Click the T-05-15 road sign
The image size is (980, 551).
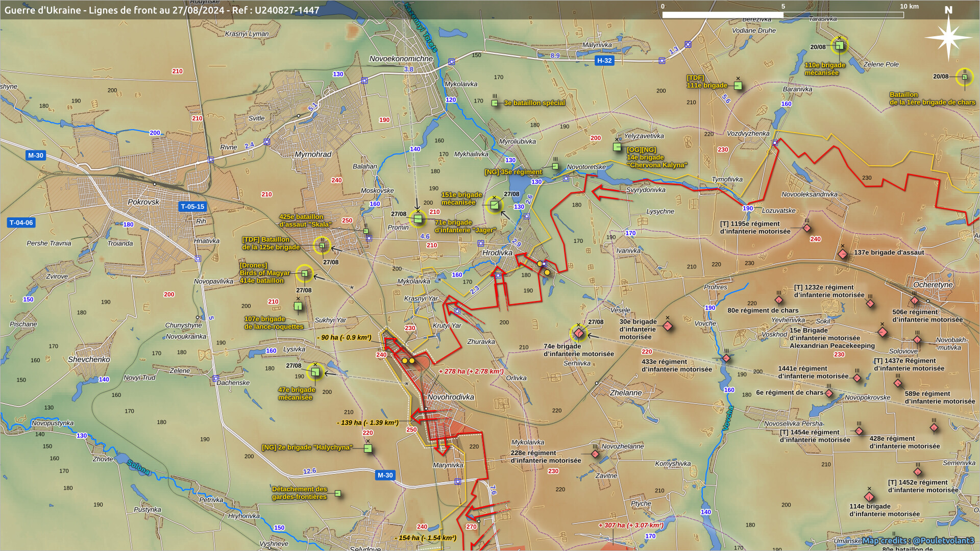pos(192,207)
